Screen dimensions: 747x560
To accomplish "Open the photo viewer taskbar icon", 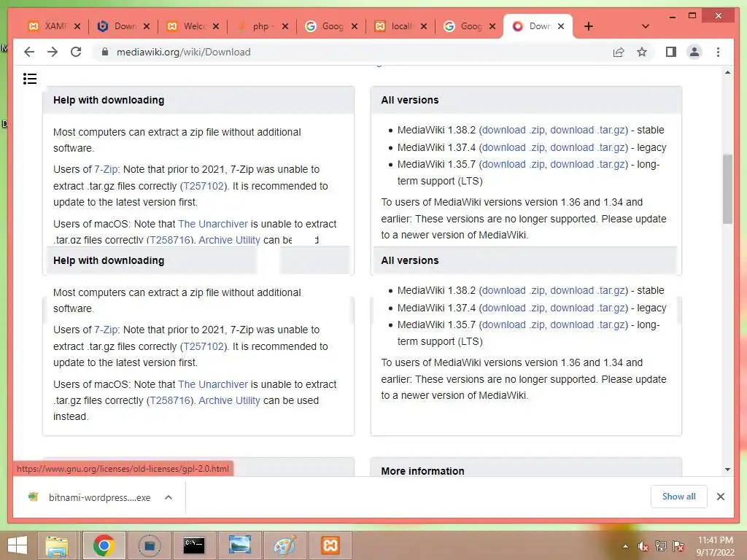I will (239, 545).
